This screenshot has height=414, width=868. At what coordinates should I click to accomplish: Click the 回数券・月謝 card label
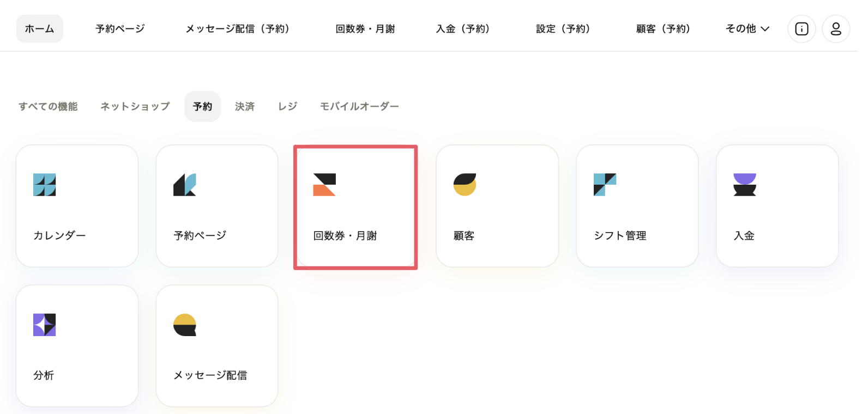pyautogui.click(x=345, y=235)
